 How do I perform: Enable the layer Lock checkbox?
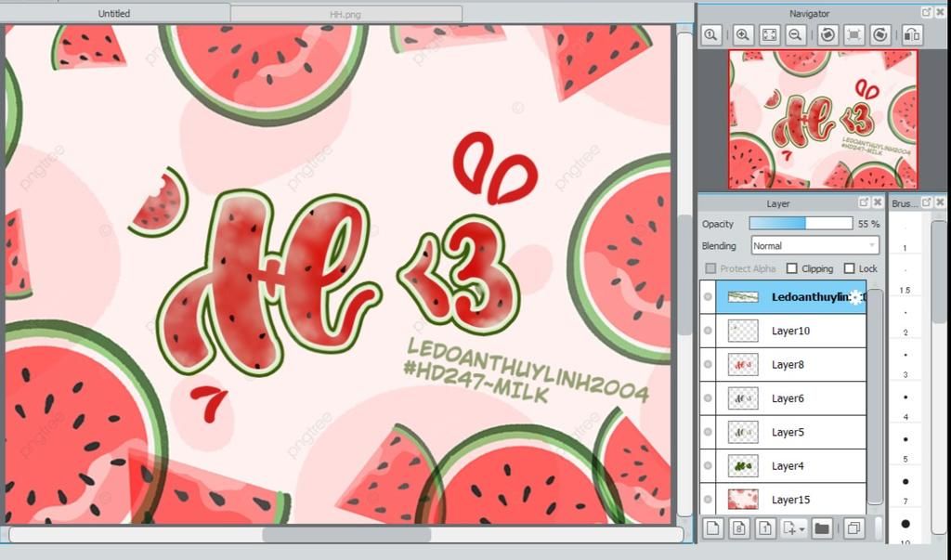pos(849,268)
